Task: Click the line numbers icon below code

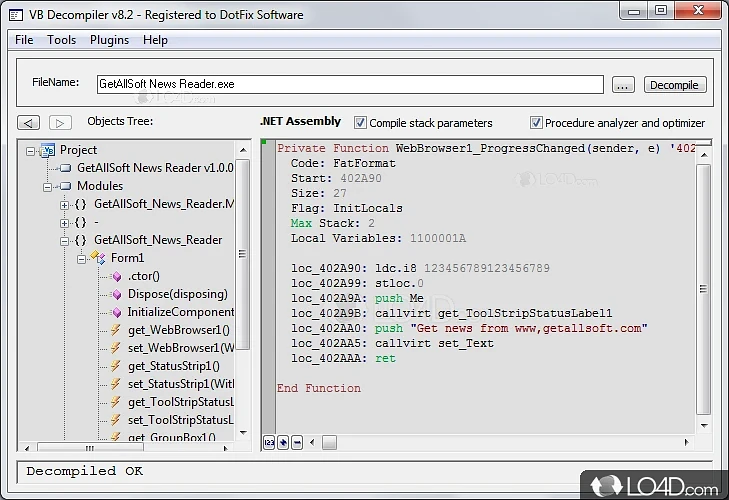Action: coord(268,442)
